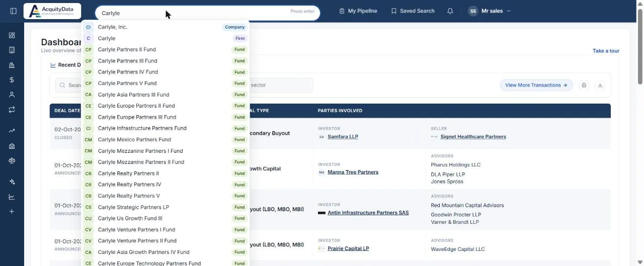Select Carlyle Partners V Fund suggestion
The image size is (644, 266).
point(165,83)
